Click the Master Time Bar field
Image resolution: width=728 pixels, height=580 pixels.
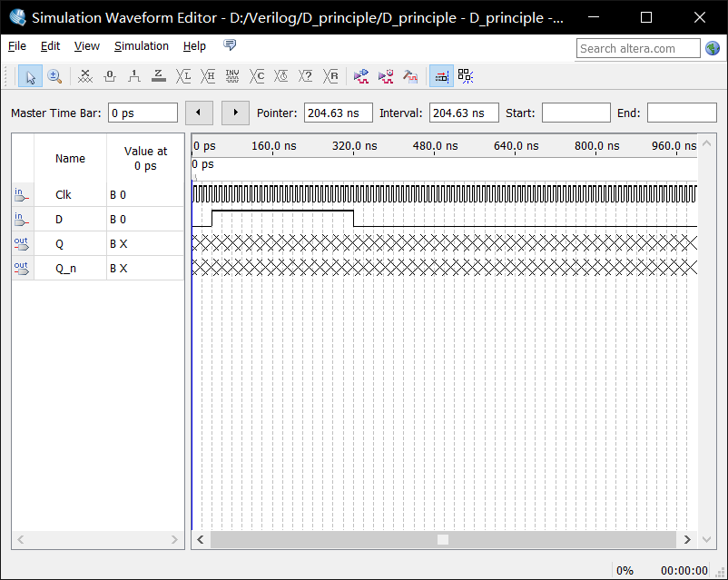coord(143,113)
